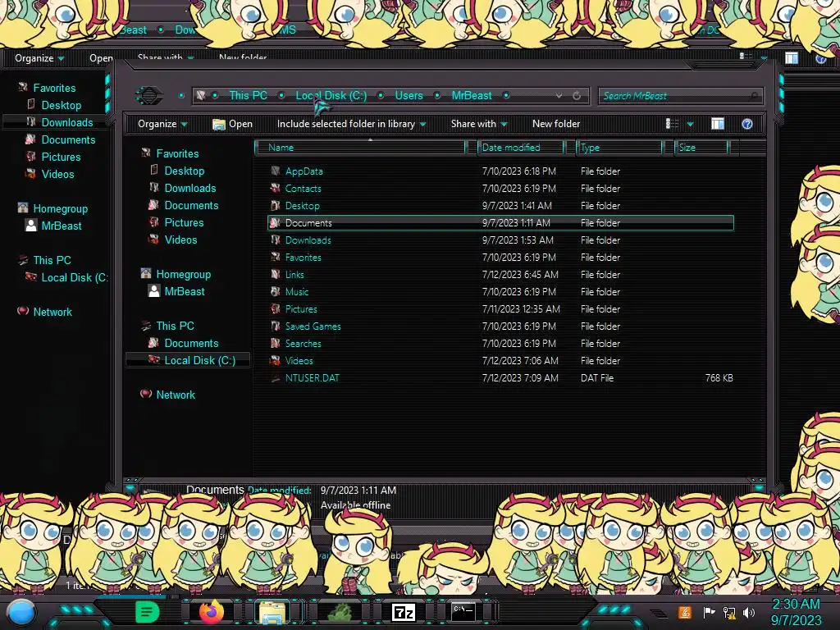Open the Start orb on the taskbar
This screenshot has height=630, width=840.
click(21, 612)
